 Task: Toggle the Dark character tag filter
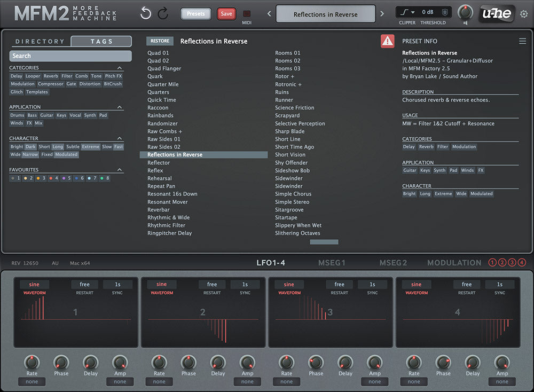click(x=30, y=147)
